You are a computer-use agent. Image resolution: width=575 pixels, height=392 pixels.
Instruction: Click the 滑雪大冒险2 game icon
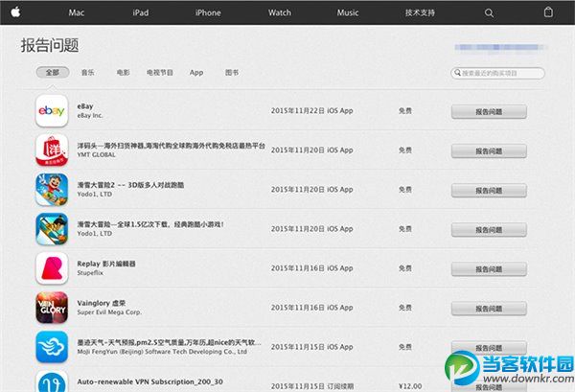click(x=52, y=190)
